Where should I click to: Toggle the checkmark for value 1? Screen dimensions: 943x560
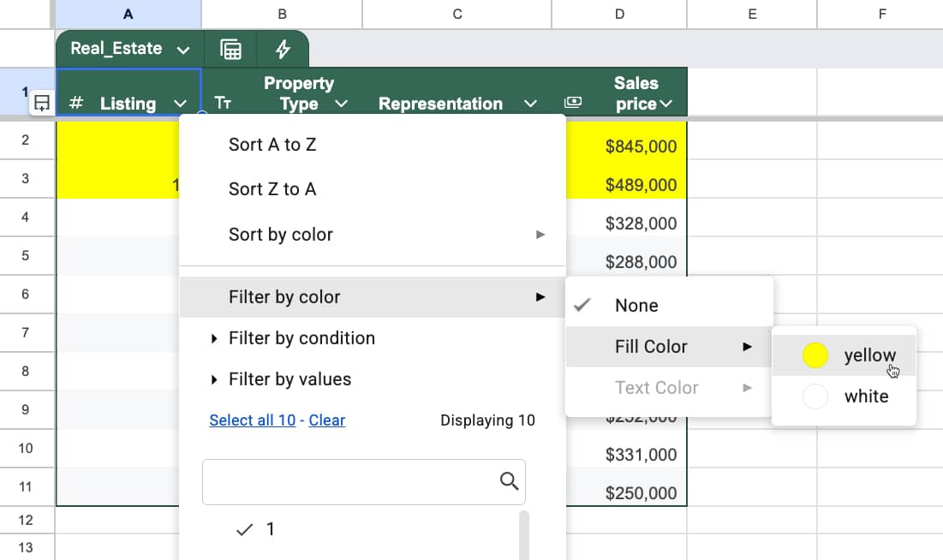(x=245, y=529)
